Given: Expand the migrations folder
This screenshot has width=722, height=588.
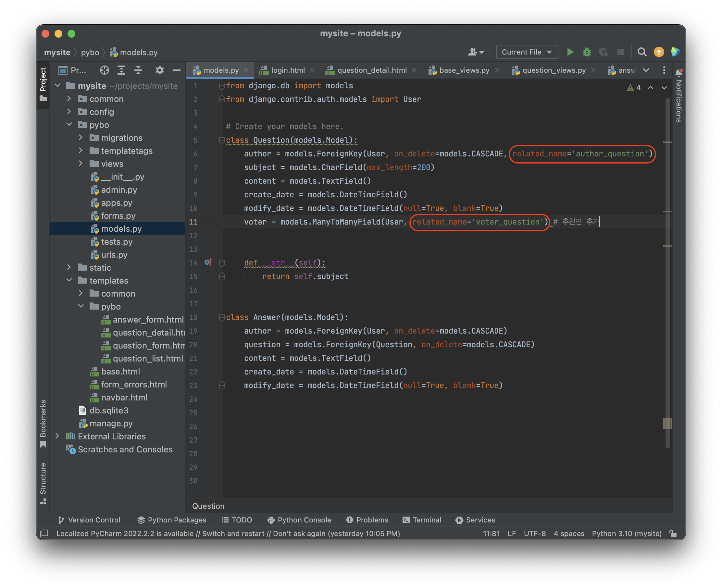Looking at the screenshot, I should coord(81,138).
